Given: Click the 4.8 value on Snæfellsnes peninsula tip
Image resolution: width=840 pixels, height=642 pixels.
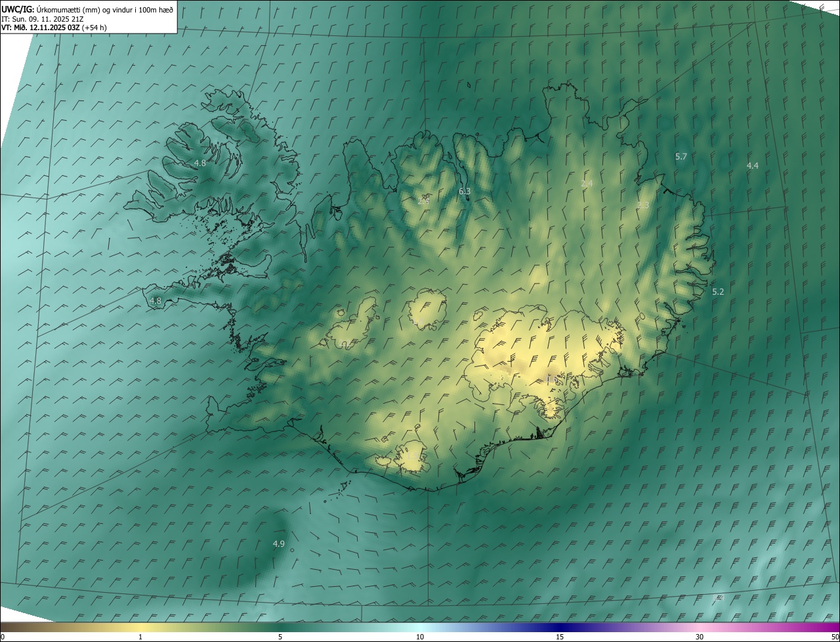Looking at the screenshot, I should (156, 301).
